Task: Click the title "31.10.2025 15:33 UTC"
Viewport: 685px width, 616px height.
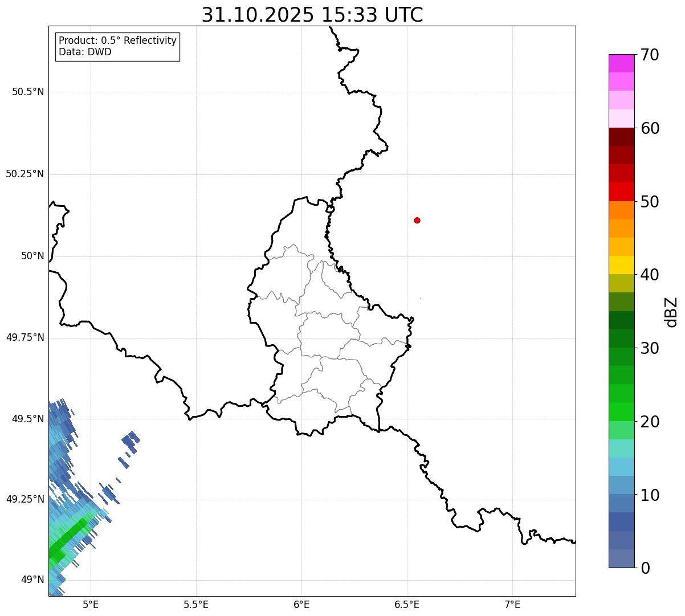Action: click(x=312, y=15)
